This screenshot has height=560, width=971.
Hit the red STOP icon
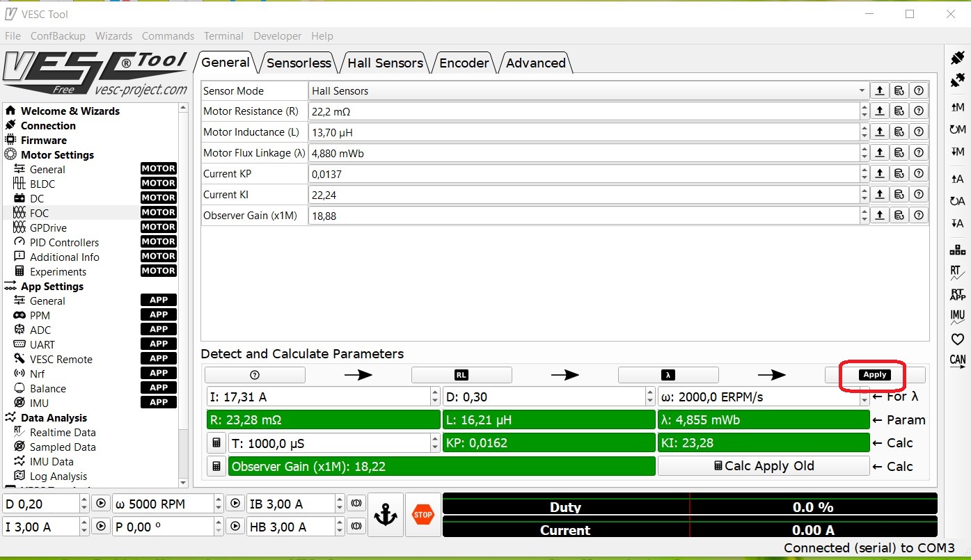click(423, 515)
